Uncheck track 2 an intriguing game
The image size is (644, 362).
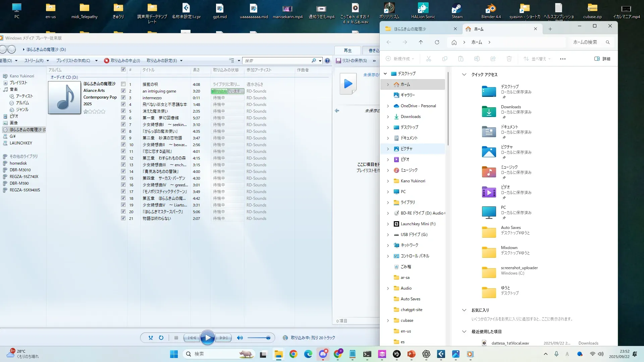(x=123, y=91)
